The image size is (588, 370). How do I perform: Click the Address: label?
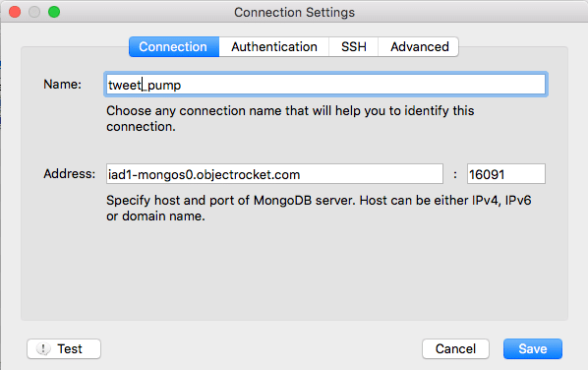click(x=70, y=174)
